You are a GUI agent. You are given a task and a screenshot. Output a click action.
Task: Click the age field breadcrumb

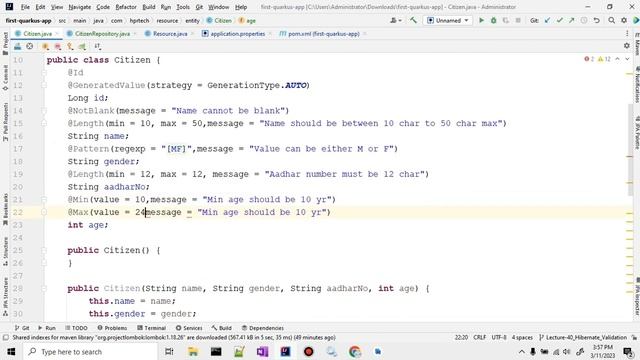(x=247, y=20)
